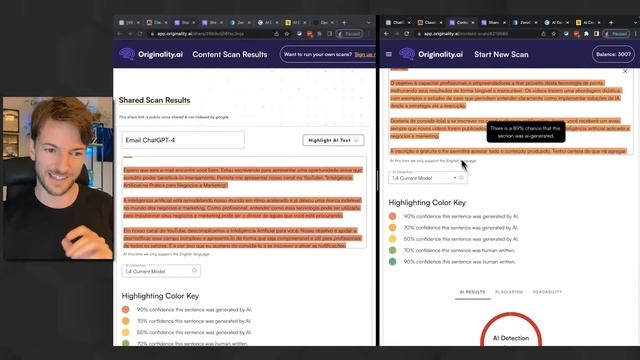Open Chrome kebab menu in left browser

coord(369,34)
